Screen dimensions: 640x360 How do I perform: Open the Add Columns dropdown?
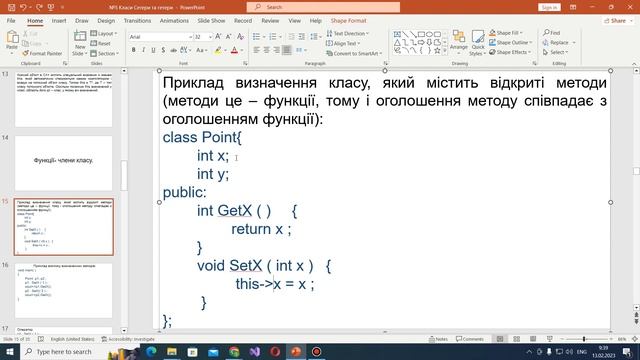[x=301, y=50]
